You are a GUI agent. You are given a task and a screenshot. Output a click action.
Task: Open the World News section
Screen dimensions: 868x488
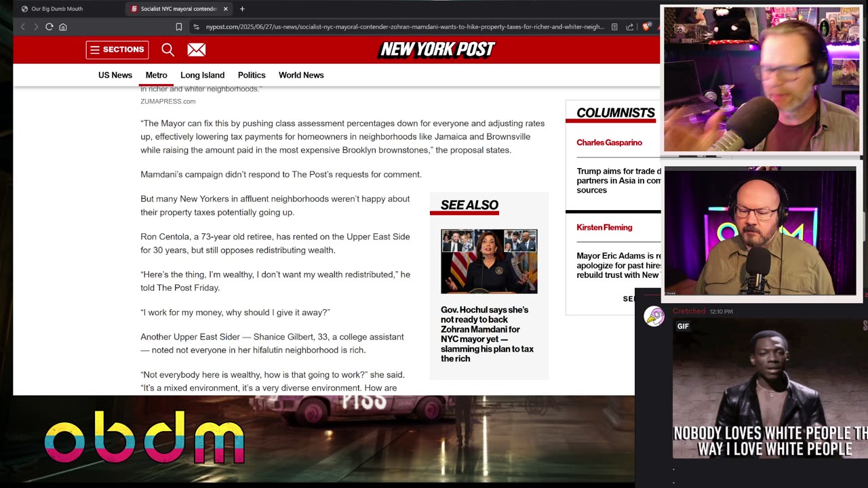coord(301,75)
